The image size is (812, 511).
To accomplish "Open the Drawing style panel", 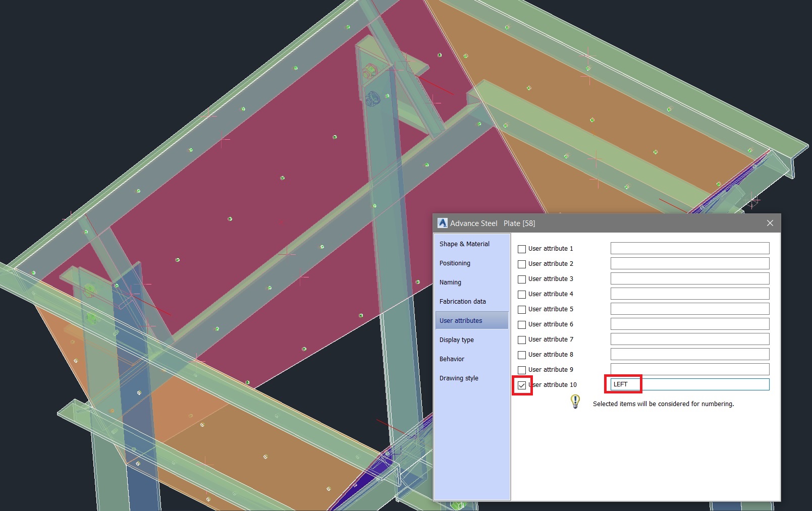I will [x=458, y=378].
